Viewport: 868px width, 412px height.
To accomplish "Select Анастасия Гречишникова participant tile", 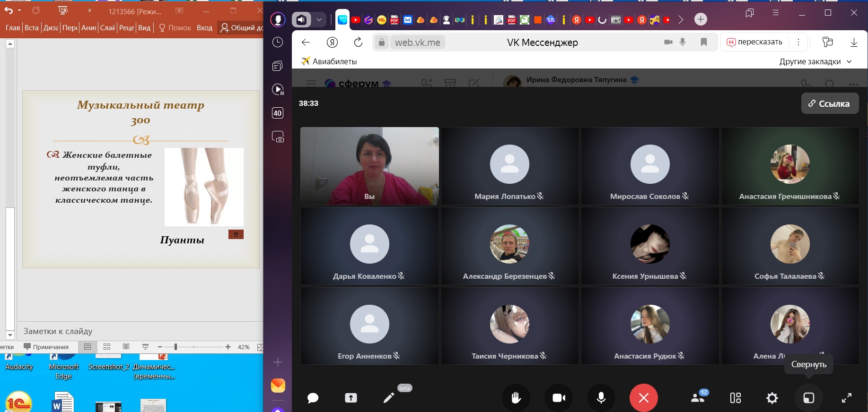I will click(790, 166).
